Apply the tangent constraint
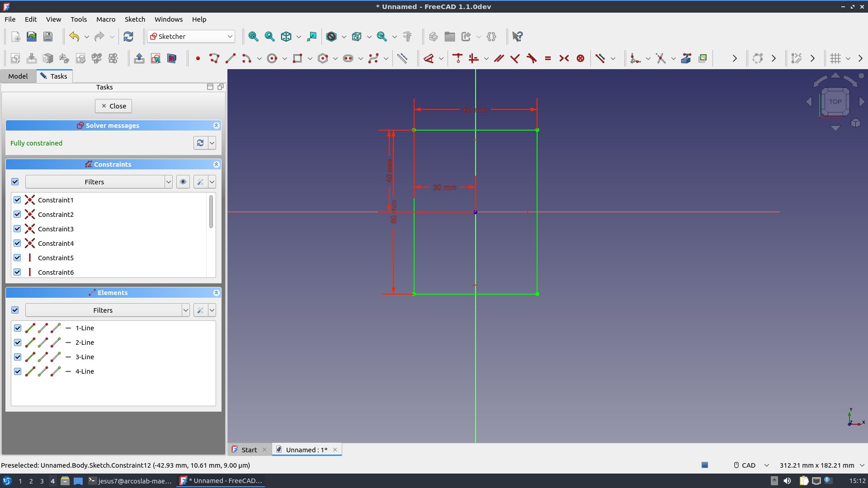The height and width of the screenshot is (488, 868). click(x=532, y=58)
